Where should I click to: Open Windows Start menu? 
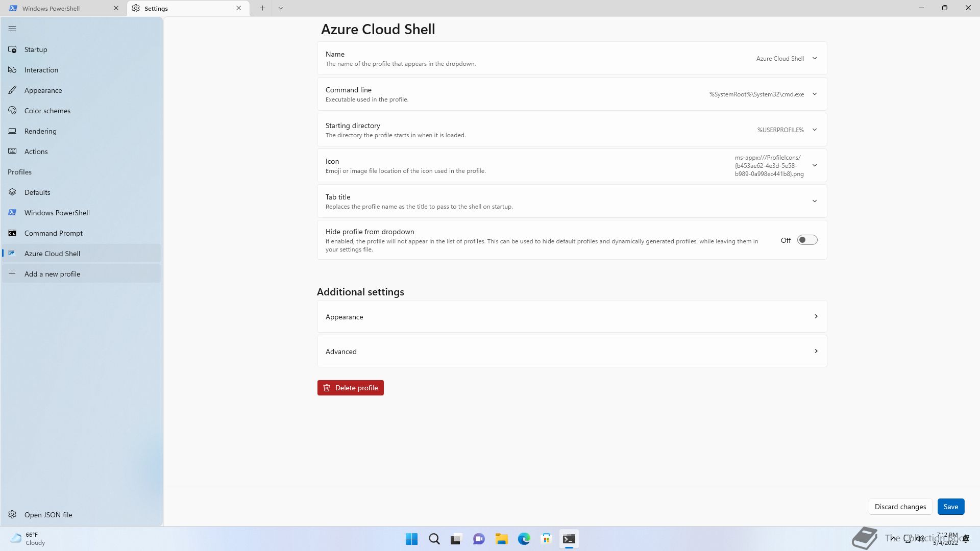(x=411, y=539)
